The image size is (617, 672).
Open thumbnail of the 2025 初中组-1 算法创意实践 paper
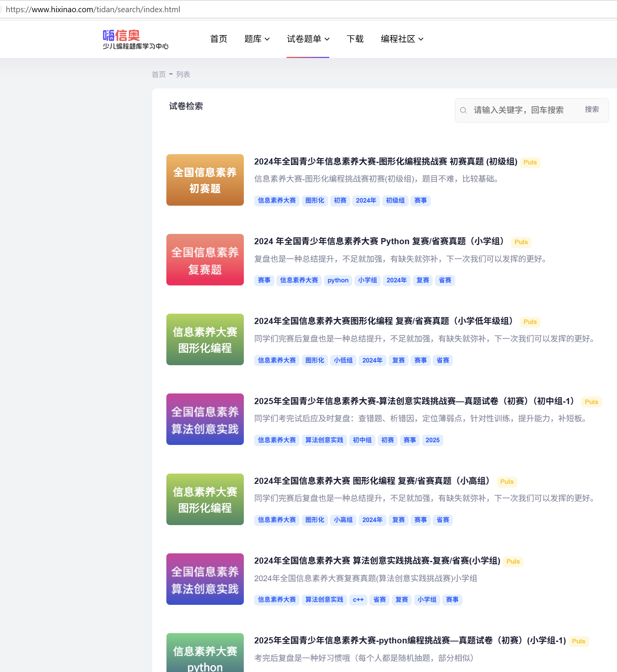pyautogui.click(x=205, y=419)
